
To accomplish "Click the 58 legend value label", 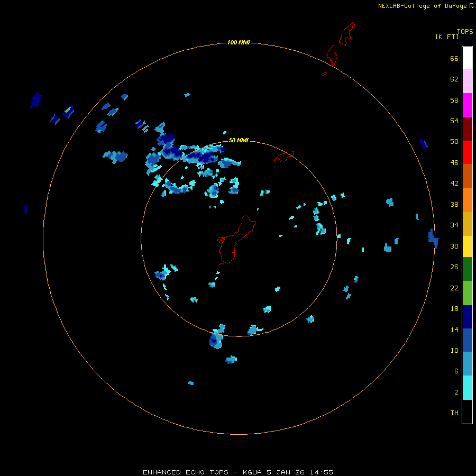I will point(454,100).
